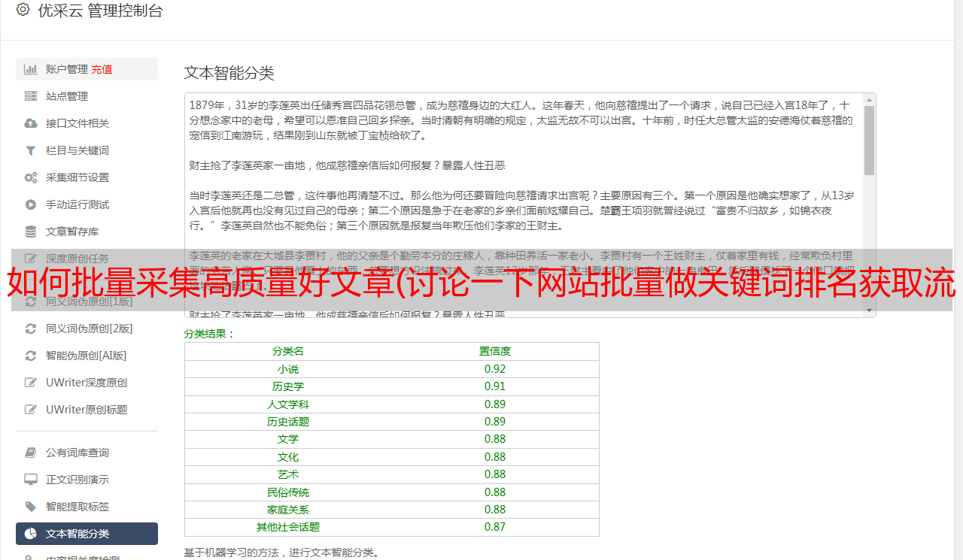Go to UWriter深度原创
The width and height of the screenshot is (963, 560).
pyautogui.click(x=87, y=383)
